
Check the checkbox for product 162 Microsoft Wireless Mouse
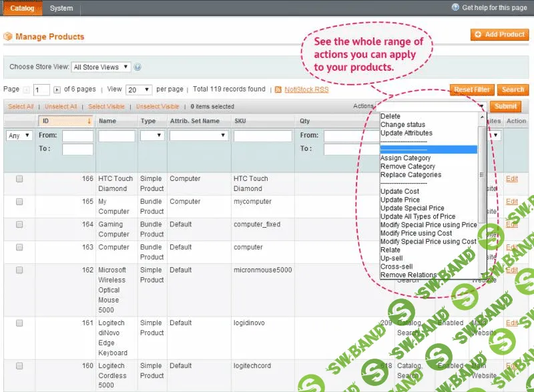[19, 270]
